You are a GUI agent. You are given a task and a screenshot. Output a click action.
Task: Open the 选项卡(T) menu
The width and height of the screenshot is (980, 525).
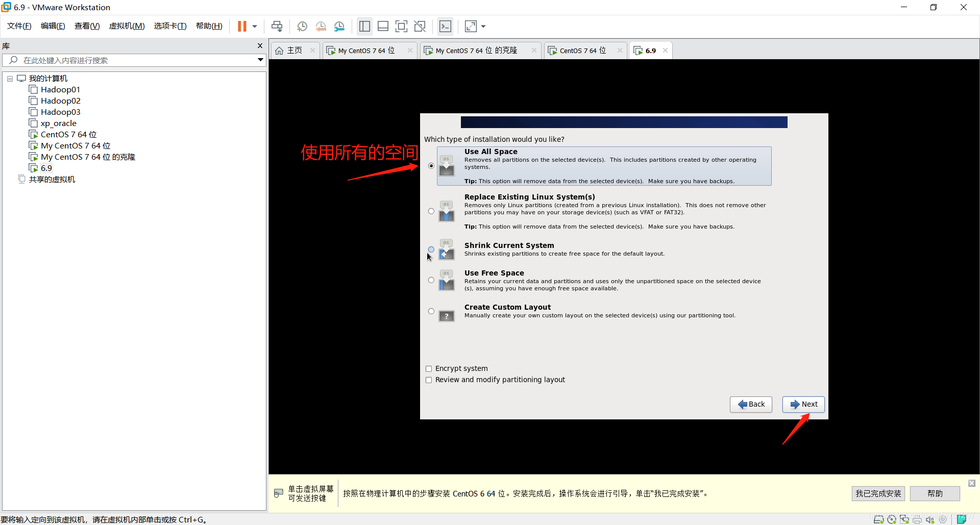pyautogui.click(x=170, y=26)
